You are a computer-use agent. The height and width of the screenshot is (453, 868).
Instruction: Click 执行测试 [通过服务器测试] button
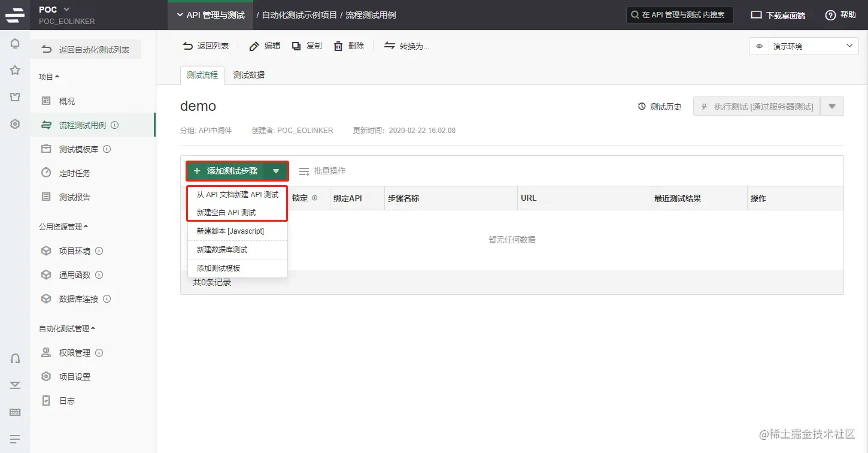(757, 107)
